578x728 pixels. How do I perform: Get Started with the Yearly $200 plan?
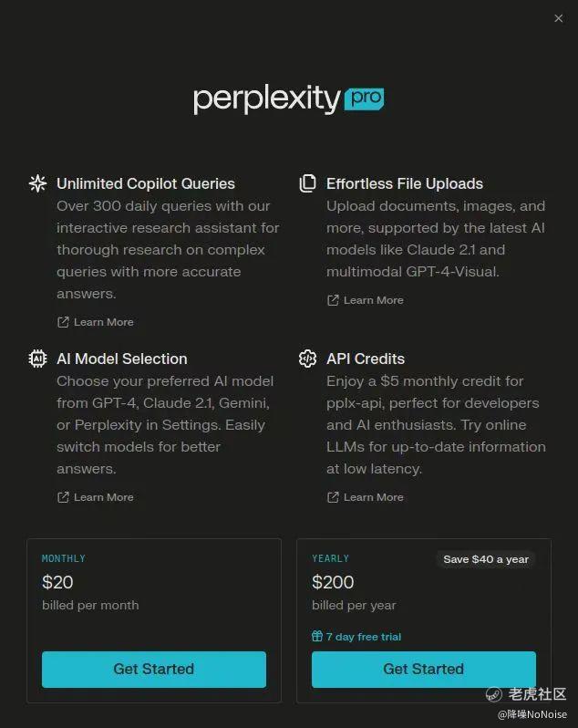pyautogui.click(x=424, y=669)
